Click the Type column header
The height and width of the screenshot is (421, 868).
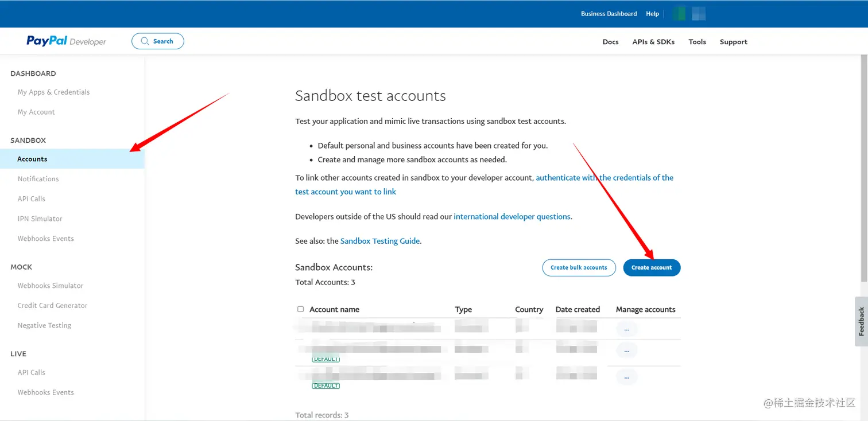[x=463, y=309]
